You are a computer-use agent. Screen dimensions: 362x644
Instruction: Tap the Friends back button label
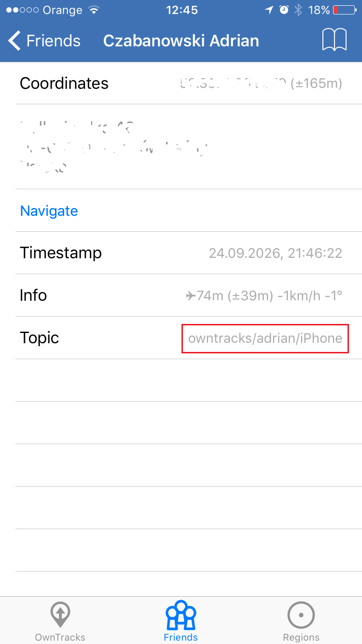coord(53,41)
